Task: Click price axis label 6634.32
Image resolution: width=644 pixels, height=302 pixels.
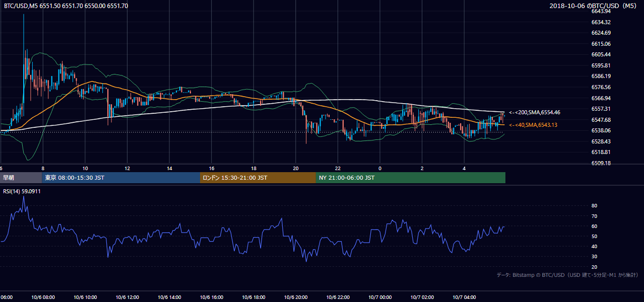Action: click(x=601, y=22)
